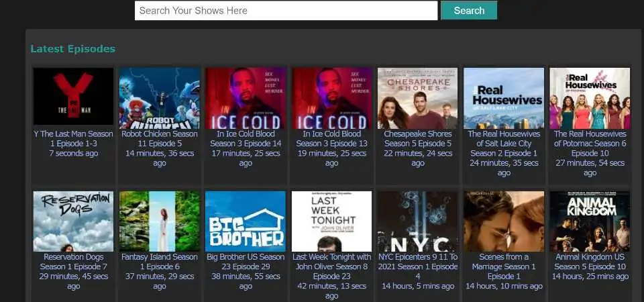Open Real Housewives of Salt Lake City title link
This screenshot has width=644, height=302.
pos(504,144)
